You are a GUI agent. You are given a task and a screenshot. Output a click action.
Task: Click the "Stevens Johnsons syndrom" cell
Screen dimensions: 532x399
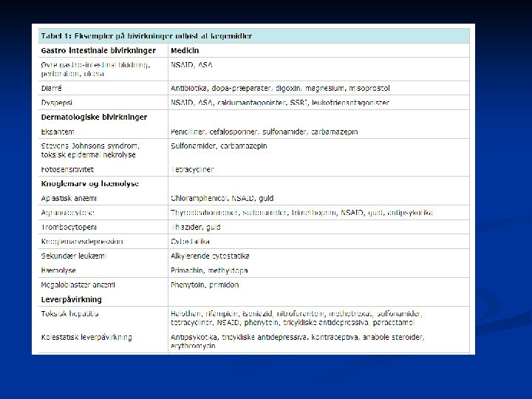(x=90, y=150)
